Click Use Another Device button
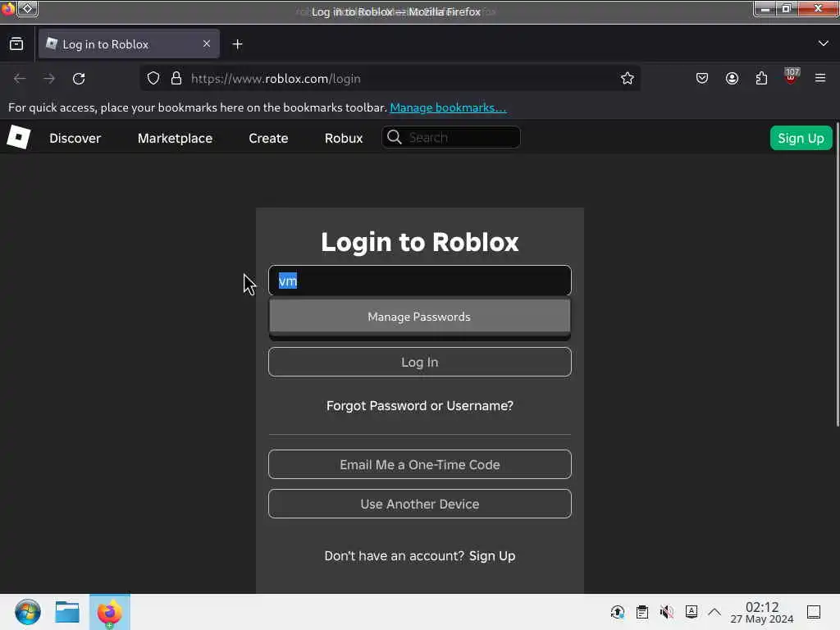This screenshot has width=840, height=630. pos(420,504)
